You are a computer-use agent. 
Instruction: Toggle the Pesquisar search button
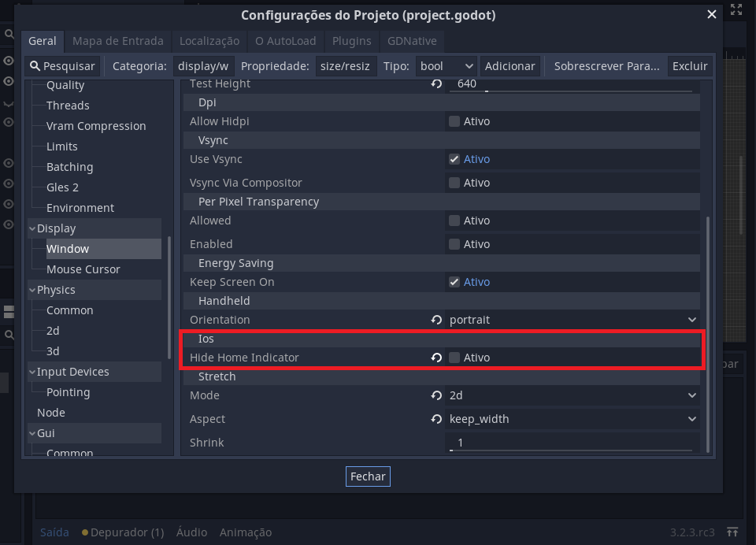62,66
